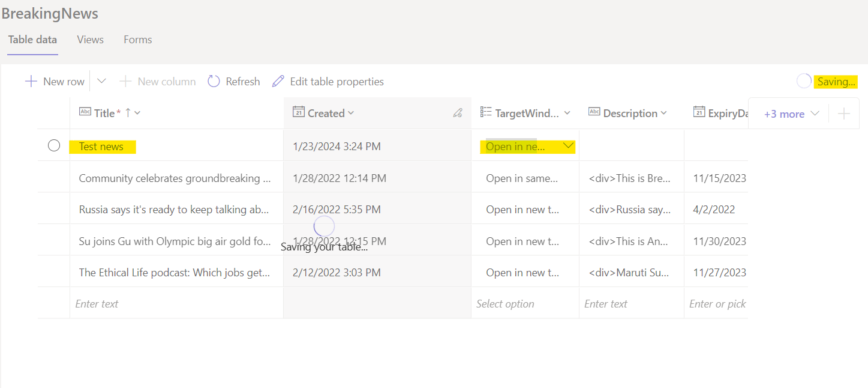Click the saving progress spinner
868x388 pixels.
click(x=803, y=80)
